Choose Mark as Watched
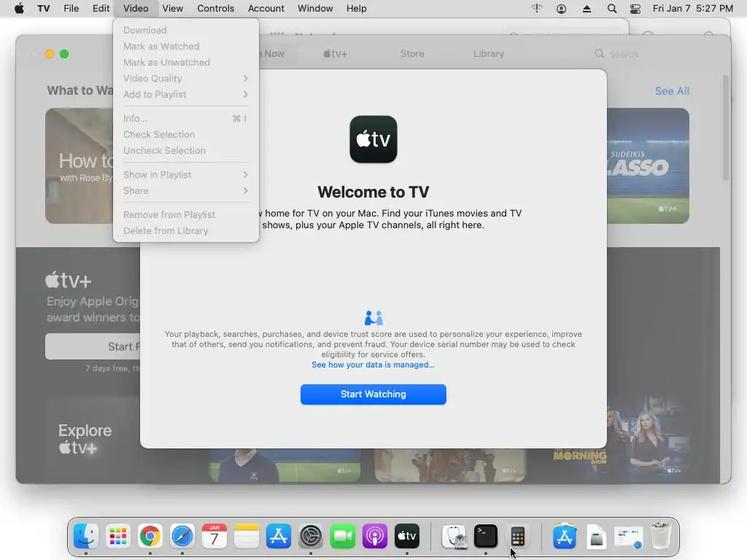Screen dimensions: 747x560 (186, 46)
